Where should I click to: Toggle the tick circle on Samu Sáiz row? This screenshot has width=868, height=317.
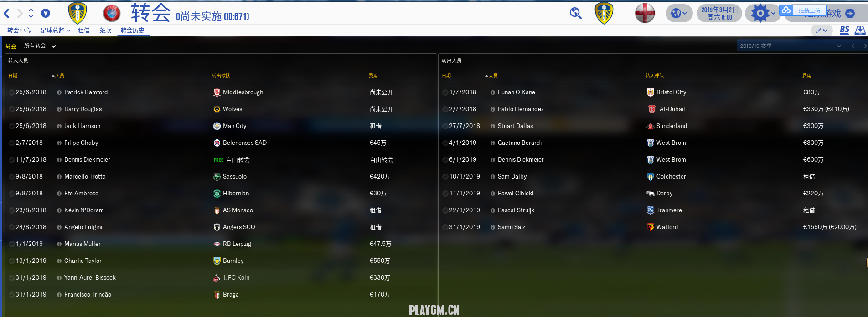(445, 227)
